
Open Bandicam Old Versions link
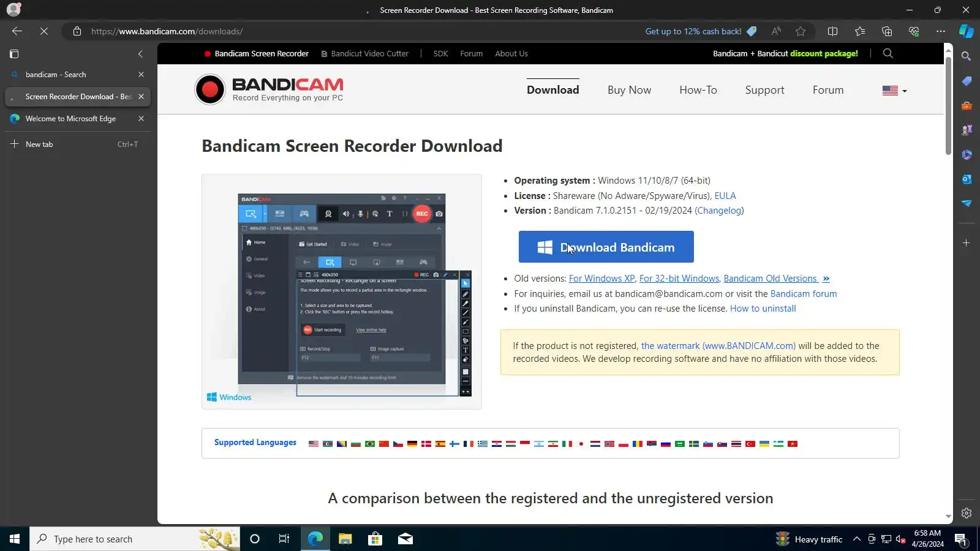click(777, 279)
